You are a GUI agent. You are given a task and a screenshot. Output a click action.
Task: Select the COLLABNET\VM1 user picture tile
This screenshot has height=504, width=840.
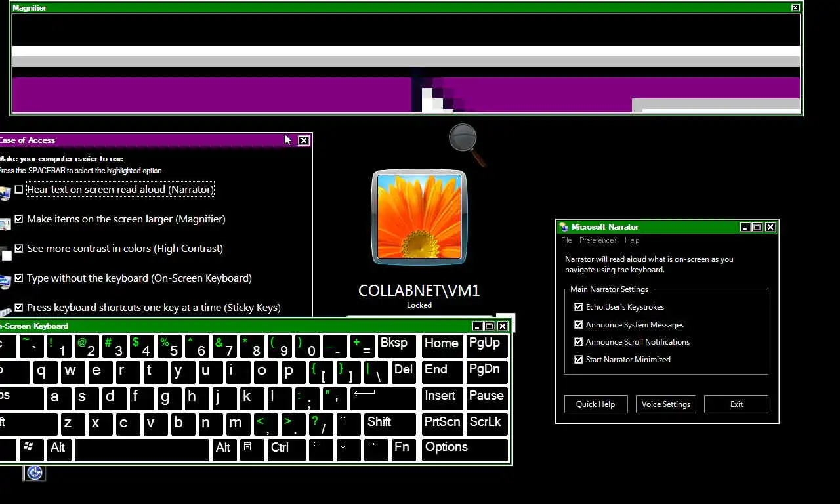[419, 217]
